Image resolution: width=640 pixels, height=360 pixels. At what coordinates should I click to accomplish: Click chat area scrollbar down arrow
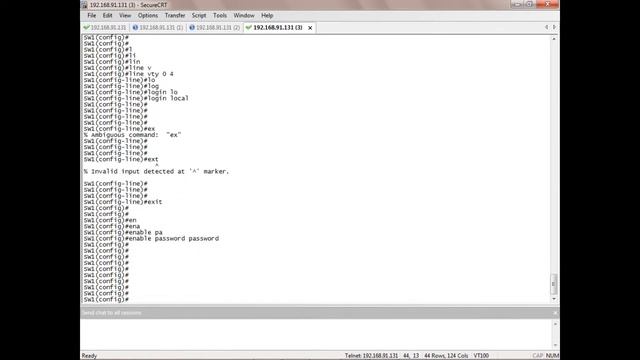[x=555, y=345]
